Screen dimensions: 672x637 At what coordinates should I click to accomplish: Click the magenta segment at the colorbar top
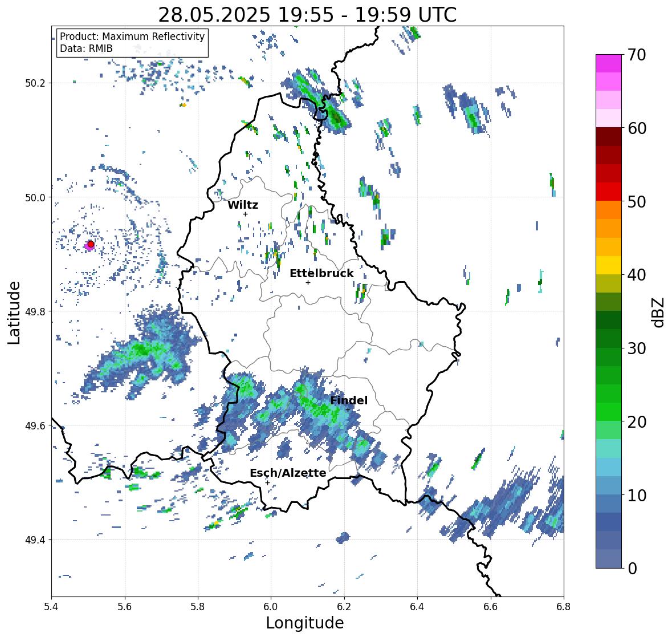pos(609,63)
